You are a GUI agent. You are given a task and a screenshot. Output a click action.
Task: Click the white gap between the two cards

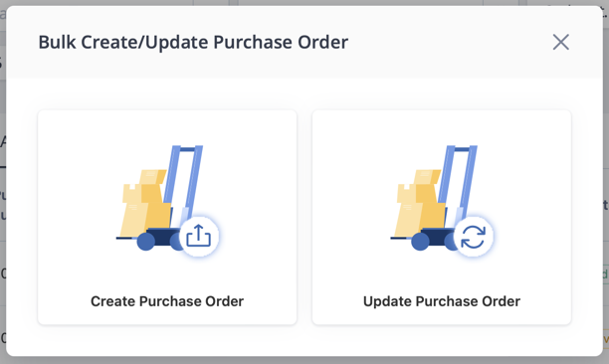tap(304, 218)
